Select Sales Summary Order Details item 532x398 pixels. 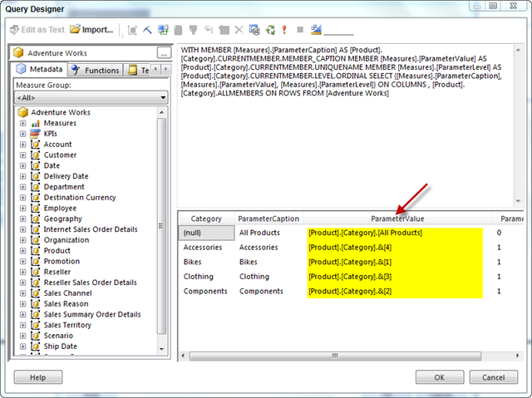(x=92, y=315)
